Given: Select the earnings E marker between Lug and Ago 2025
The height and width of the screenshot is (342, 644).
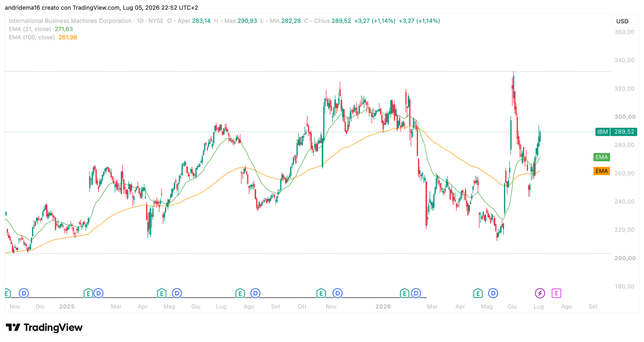Looking at the screenshot, I should [240, 293].
